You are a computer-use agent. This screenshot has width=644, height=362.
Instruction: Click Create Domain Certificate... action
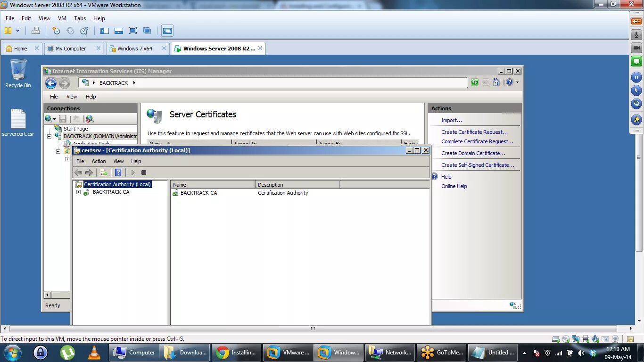pos(473,153)
